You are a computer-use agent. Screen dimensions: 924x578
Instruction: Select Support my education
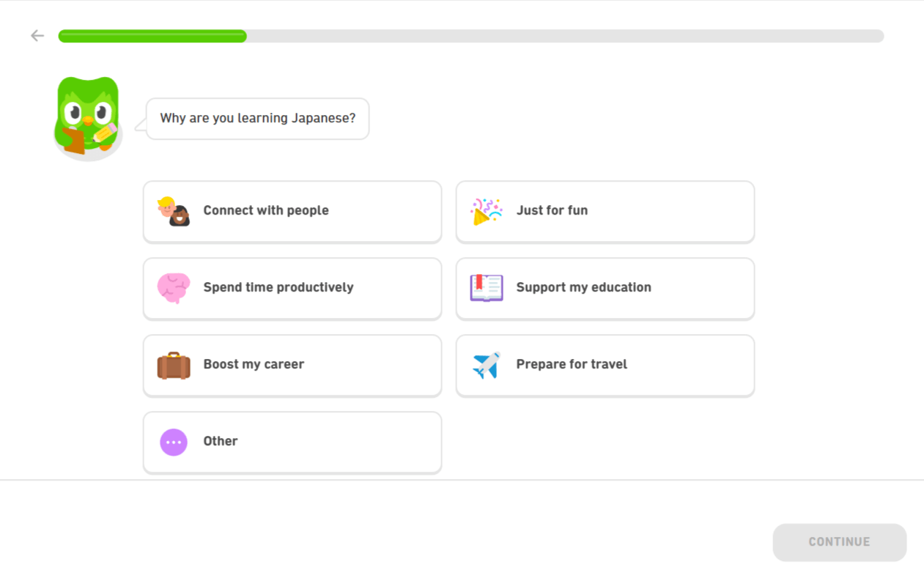(x=605, y=289)
